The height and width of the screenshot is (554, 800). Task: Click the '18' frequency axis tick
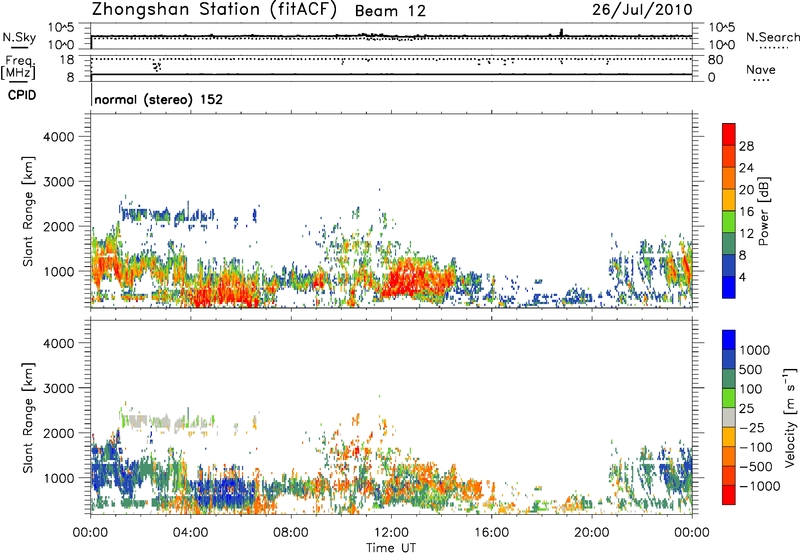click(x=67, y=60)
